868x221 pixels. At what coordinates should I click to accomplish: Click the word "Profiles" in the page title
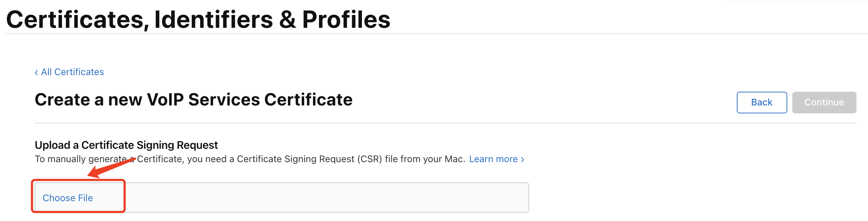346,19
